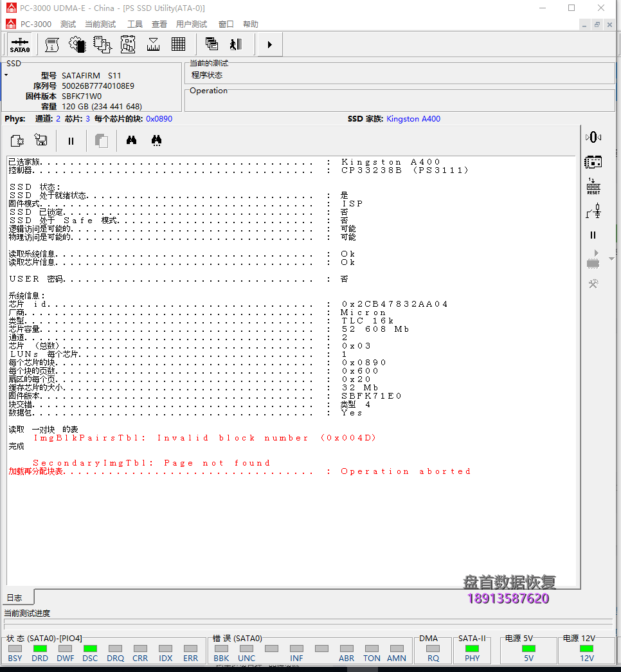Click the chip id 0x2CB47832AA04 value
The image size is (621, 672).
click(x=394, y=304)
